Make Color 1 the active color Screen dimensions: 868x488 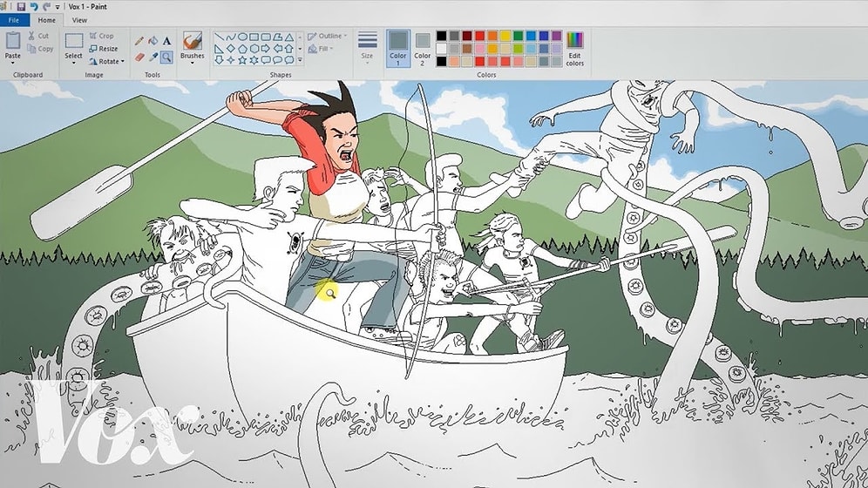(x=398, y=47)
